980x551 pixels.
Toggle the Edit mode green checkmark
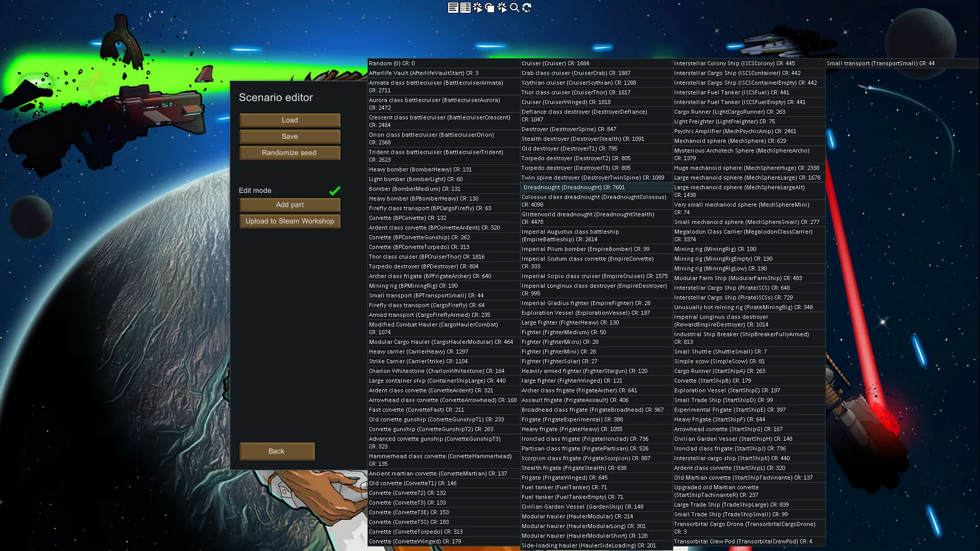point(334,191)
